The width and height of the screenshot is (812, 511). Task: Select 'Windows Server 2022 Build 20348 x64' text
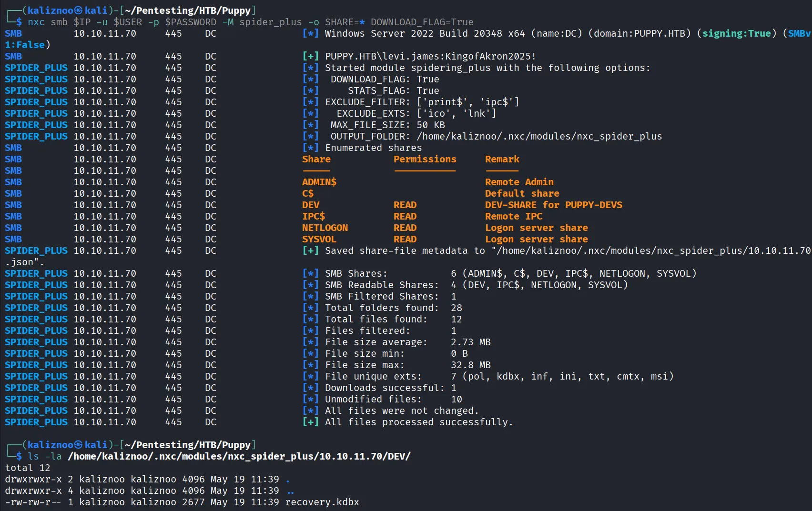tap(425, 33)
